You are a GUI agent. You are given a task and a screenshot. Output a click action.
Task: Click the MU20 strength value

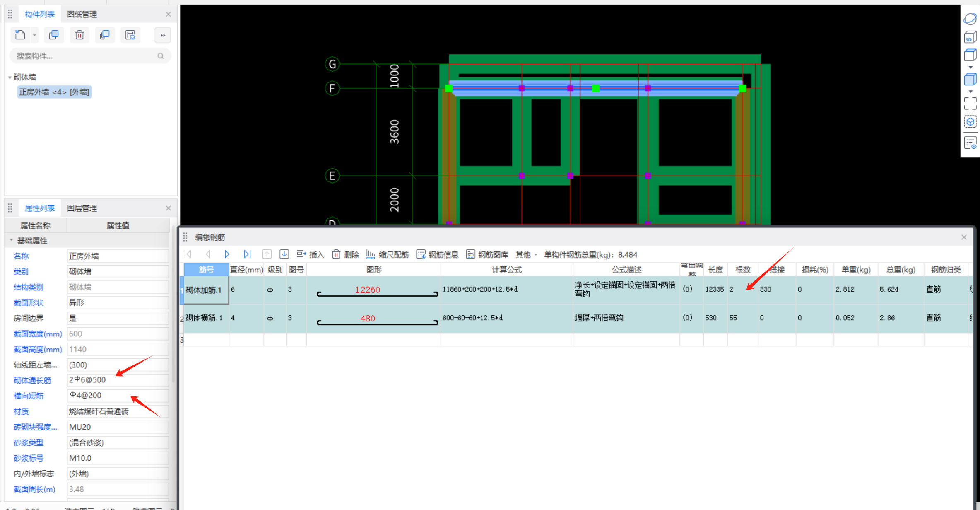118,427
